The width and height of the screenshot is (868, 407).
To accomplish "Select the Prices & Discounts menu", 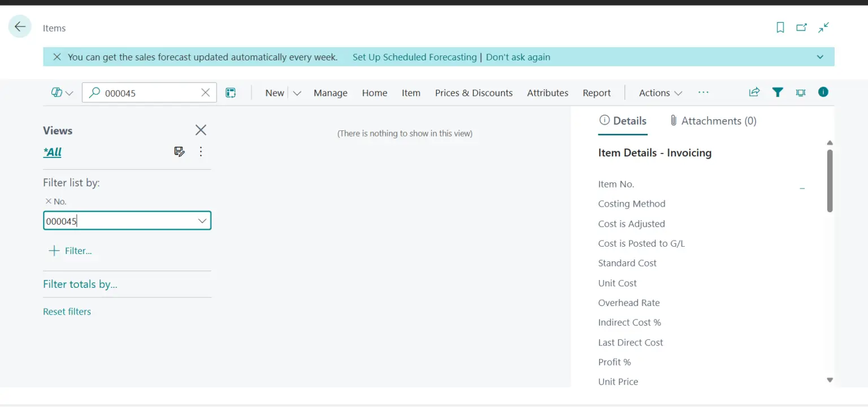I will point(474,93).
